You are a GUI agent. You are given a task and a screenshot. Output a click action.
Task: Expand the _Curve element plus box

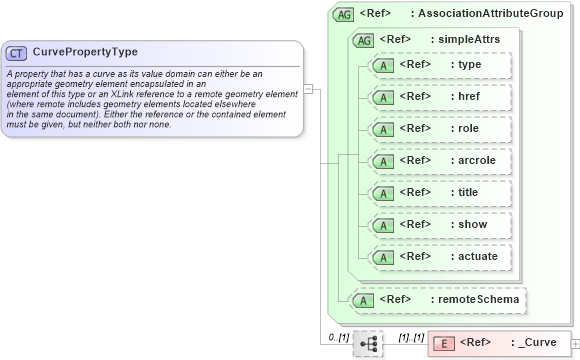coord(575,344)
